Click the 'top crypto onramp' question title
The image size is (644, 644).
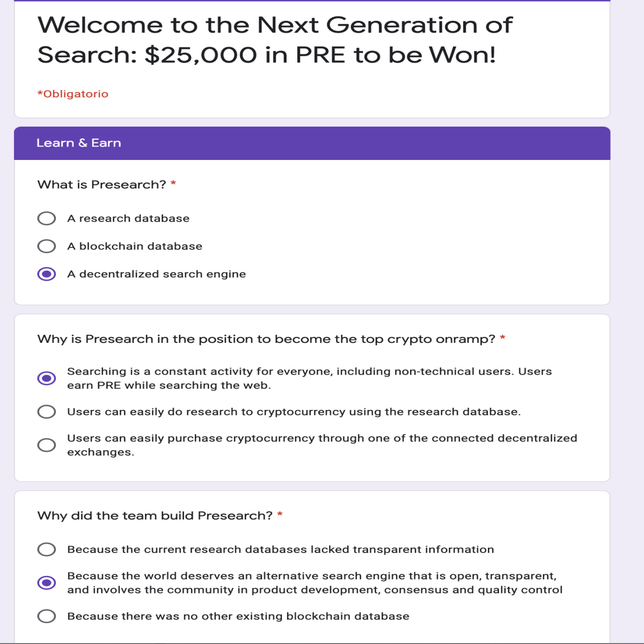click(x=266, y=339)
